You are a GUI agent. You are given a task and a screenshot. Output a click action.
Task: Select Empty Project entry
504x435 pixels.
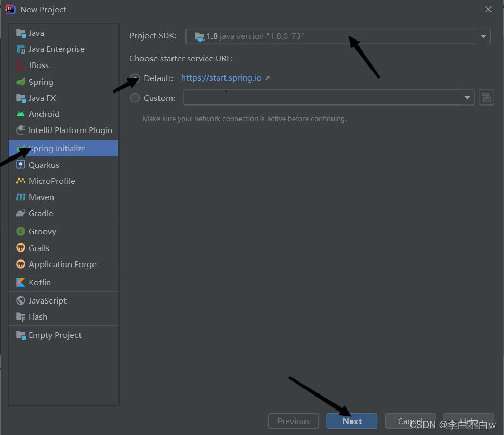tap(63, 335)
